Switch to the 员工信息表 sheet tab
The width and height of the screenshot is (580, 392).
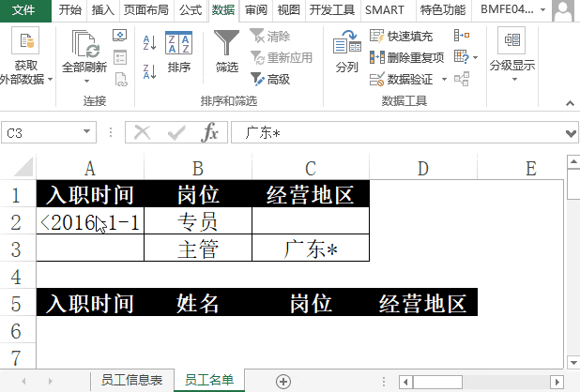click(131, 380)
